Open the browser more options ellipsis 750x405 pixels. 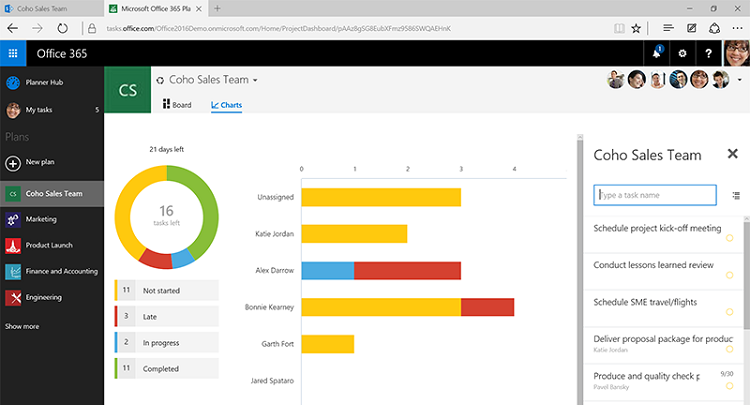coord(737,28)
